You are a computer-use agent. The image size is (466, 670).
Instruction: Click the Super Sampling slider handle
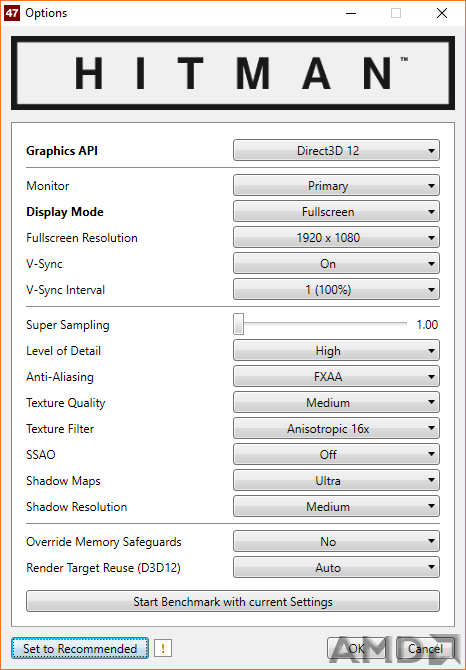pos(238,324)
